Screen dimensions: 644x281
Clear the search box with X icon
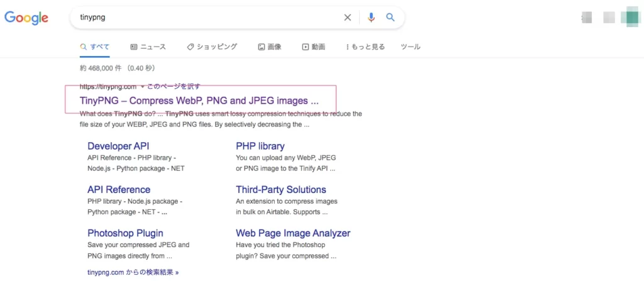[x=347, y=18]
